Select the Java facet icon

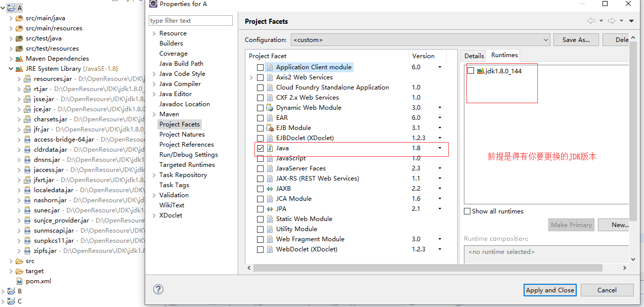pos(270,148)
